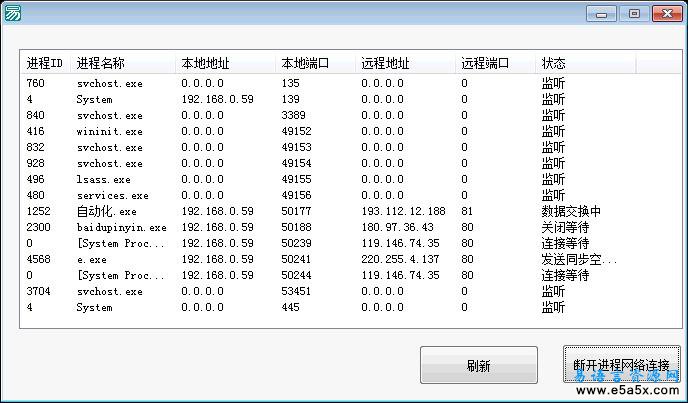This screenshot has width=688, height=403.
Task: Sort by 进程ID column header
Action: (46, 63)
